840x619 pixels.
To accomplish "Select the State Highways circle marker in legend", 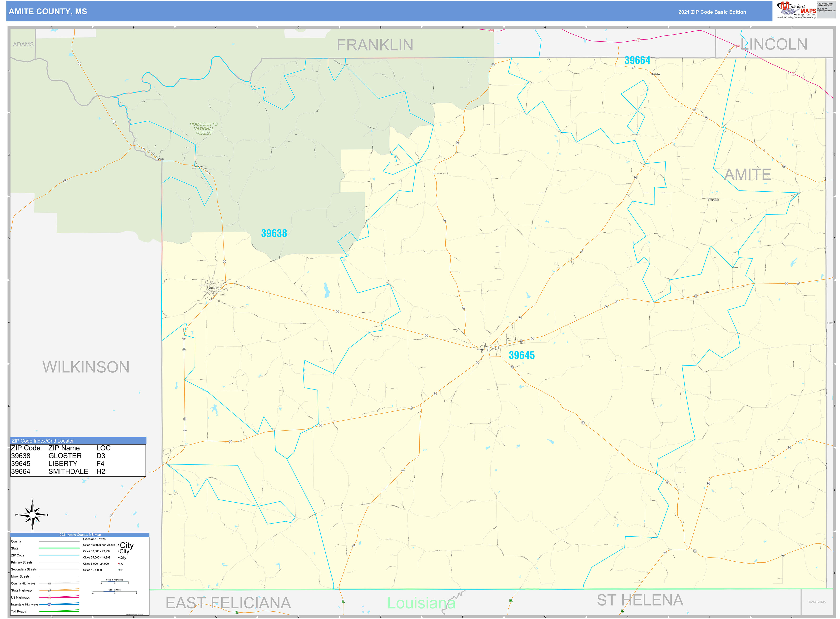I will [x=50, y=590].
